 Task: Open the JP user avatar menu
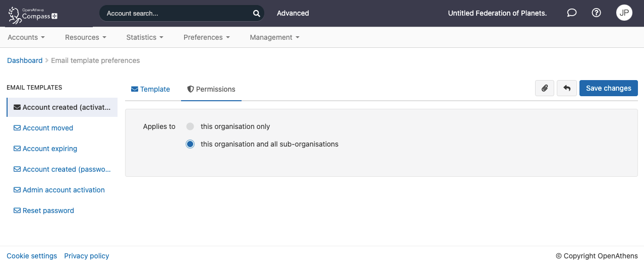click(x=624, y=13)
